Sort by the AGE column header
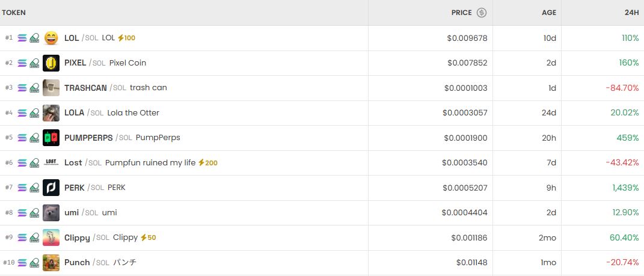This screenshot has height=276, width=644. [x=548, y=13]
